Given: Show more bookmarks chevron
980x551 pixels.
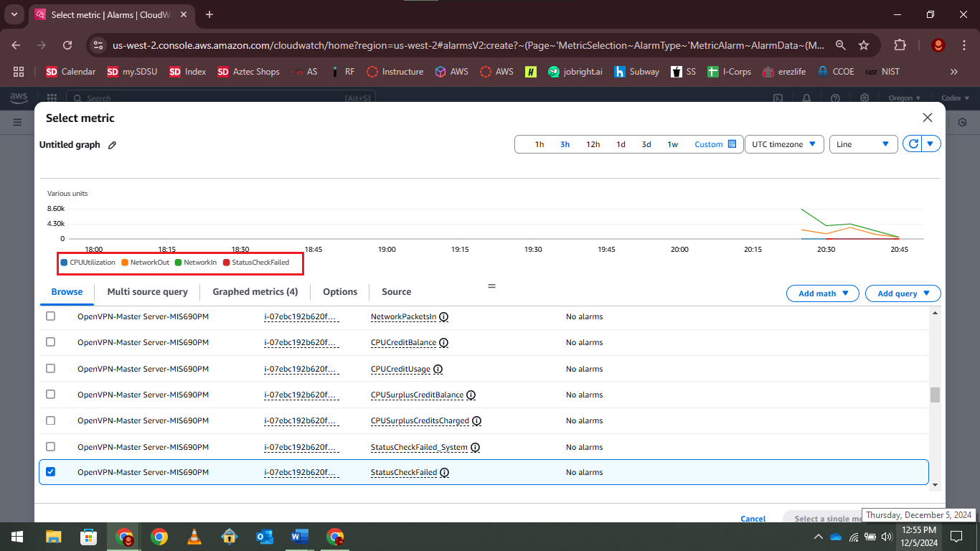Looking at the screenshot, I should [953, 72].
